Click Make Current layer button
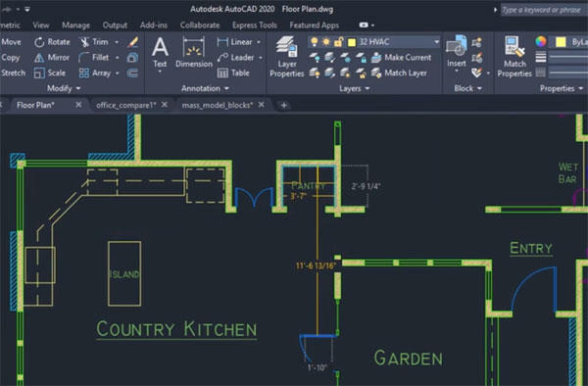The image size is (588, 386). pos(401,58)
